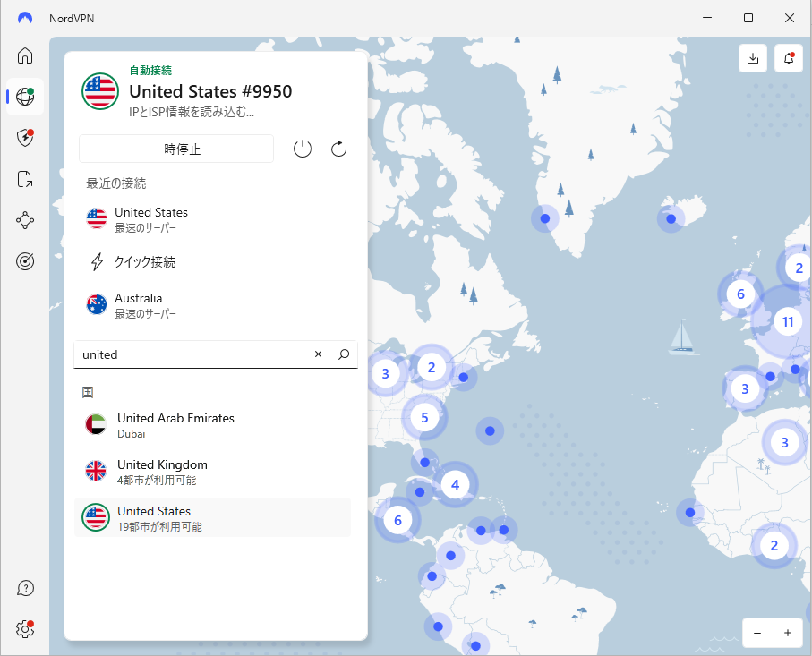Click the United States #9950 server title
Viewport: 812px width, 656px height.
click(x=210, y=91)
